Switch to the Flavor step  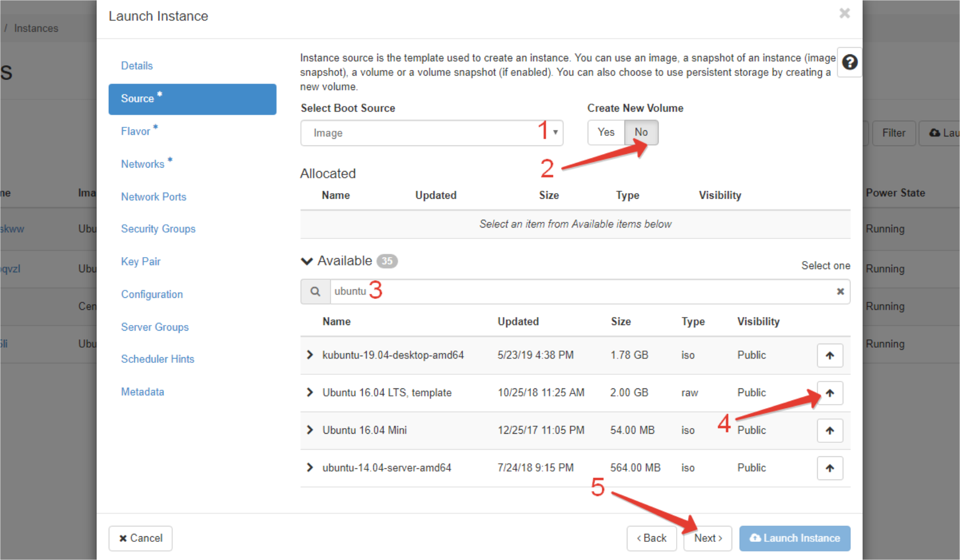[x=135, y=131]
